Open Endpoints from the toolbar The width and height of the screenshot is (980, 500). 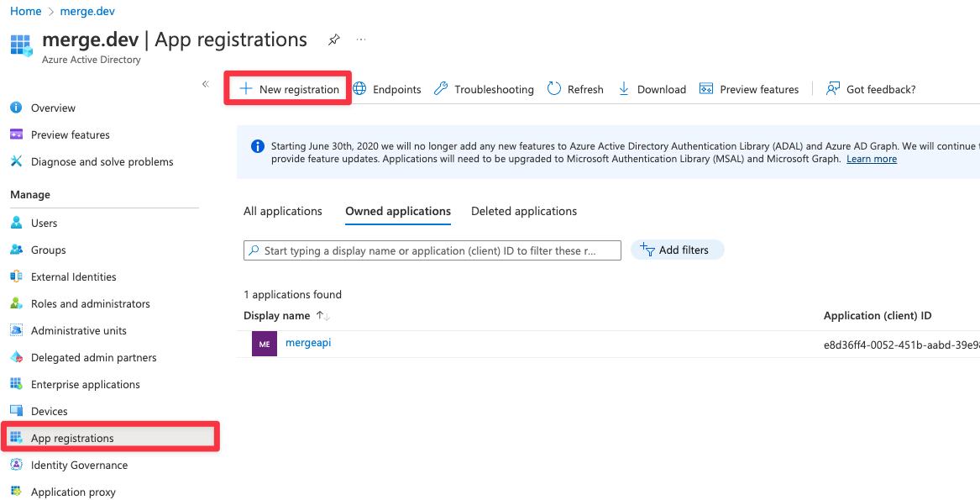pos(387,89)
